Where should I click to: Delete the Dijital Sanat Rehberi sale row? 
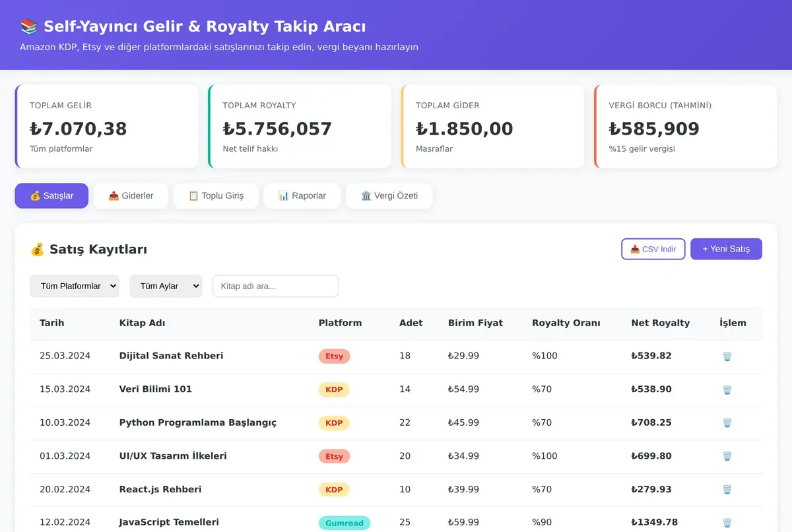click(727, 356)
